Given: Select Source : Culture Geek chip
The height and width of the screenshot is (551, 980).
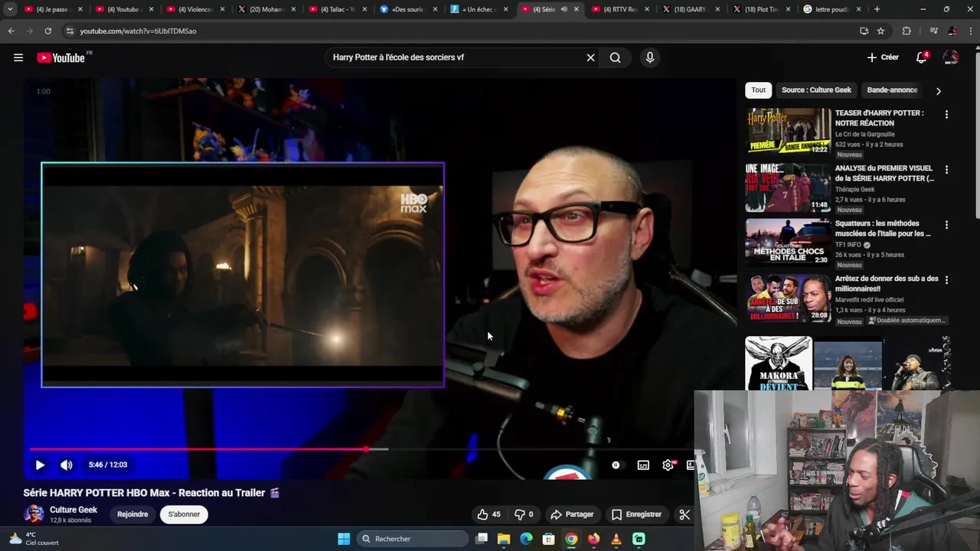Looking at the screenshot, I should pos(816,90).
